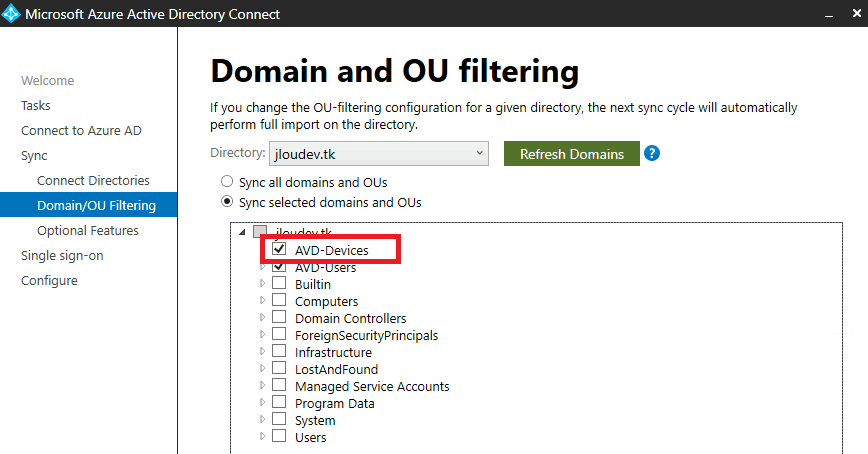
Task: Check the Managed Service Accounts checkbox
Action: click(x=279, y=385)
